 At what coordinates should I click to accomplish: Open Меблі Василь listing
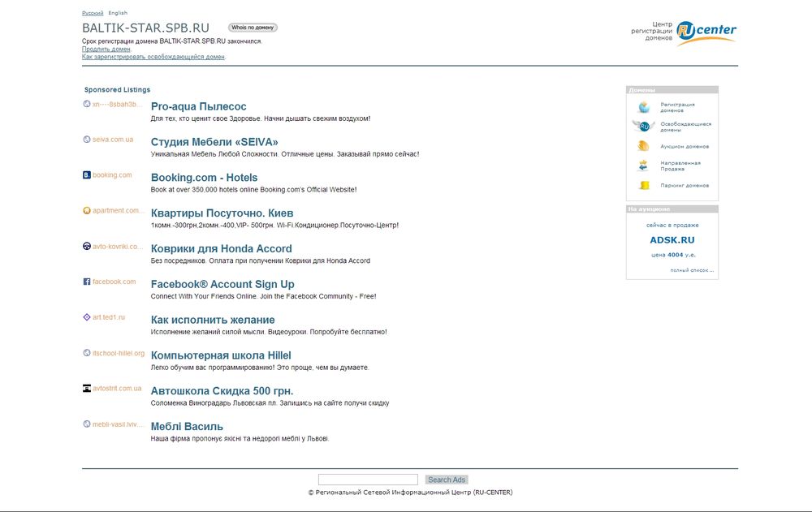(187, 427)
